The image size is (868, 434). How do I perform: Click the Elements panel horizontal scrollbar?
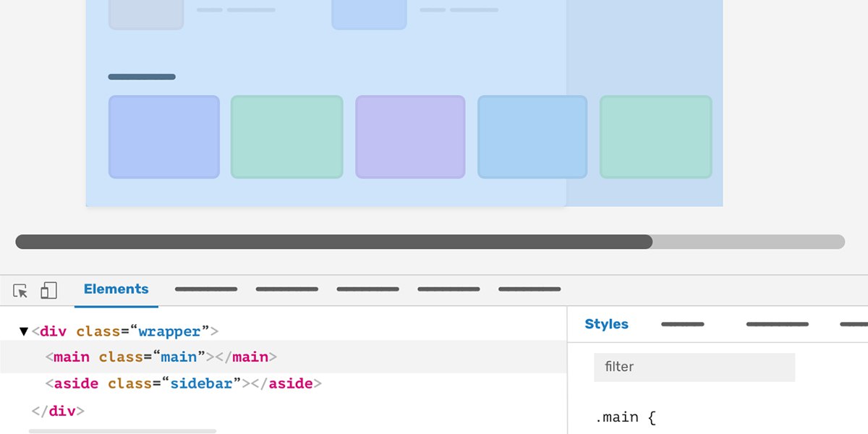point(122,431)
